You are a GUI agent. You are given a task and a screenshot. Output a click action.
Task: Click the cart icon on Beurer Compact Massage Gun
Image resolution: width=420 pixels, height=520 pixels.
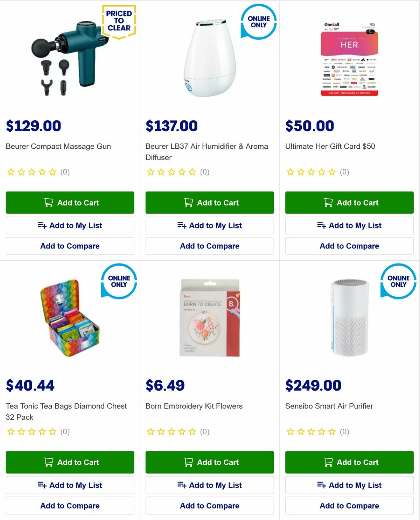pyautogui.click(x=48, y=203)
